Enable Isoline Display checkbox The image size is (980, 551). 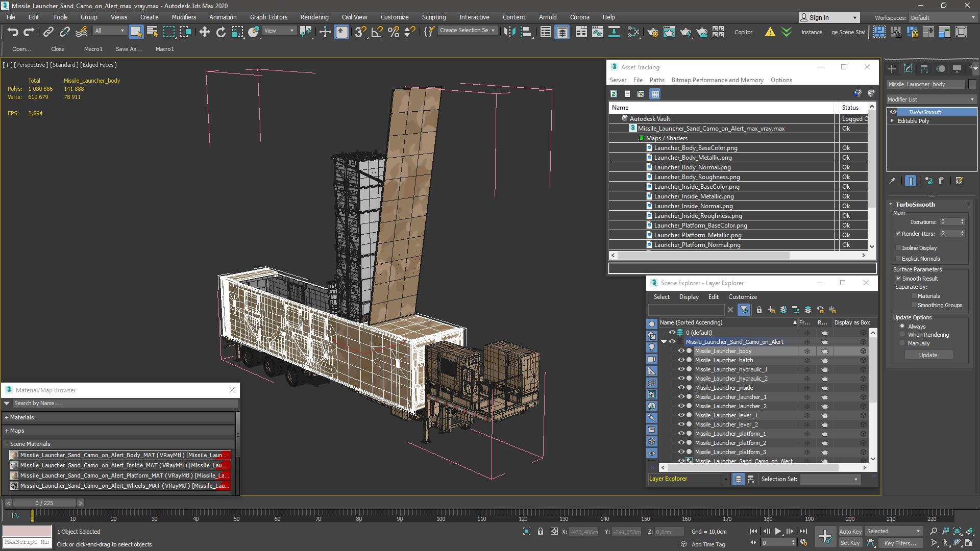pyautogui.click(x=898, y=248)
